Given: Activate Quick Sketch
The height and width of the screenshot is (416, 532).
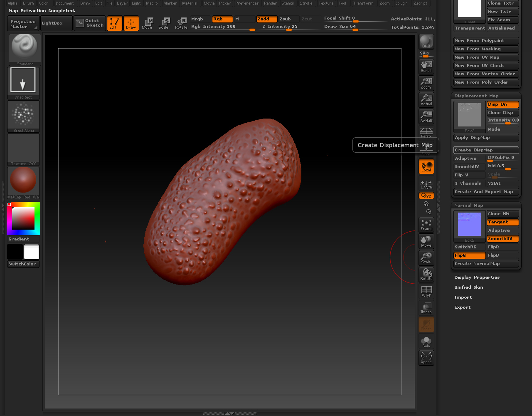Looking at the screenshot, I should [90, 23].
